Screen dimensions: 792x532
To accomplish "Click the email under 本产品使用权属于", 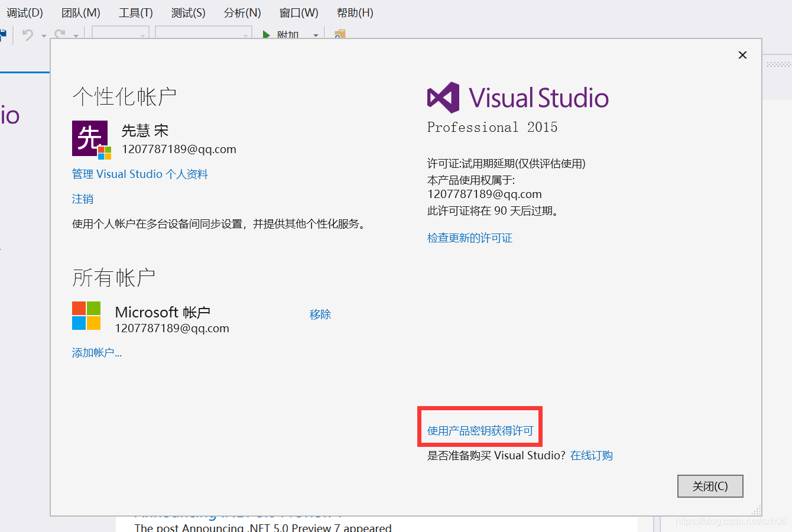I will 485,194.
